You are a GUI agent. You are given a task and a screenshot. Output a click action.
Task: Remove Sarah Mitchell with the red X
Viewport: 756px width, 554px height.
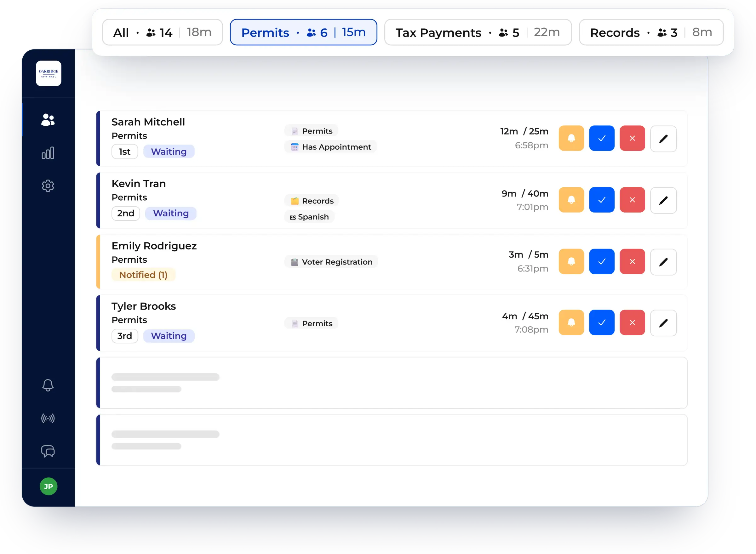[632, 139]
